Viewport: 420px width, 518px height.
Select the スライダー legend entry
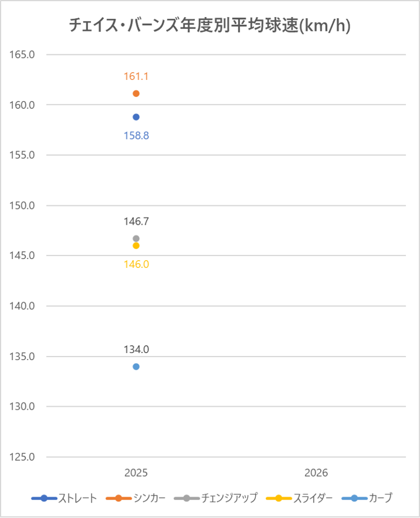[300, 498]
